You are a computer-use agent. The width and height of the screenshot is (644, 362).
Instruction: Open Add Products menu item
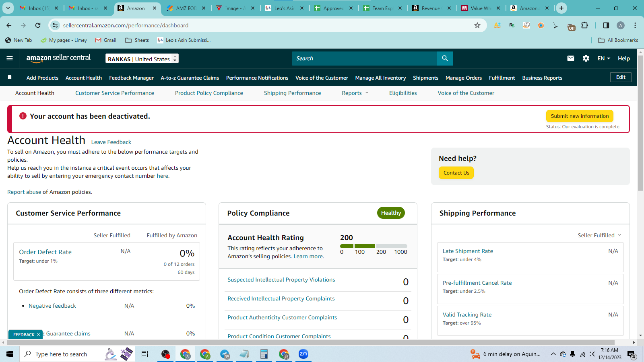point(42,78)
